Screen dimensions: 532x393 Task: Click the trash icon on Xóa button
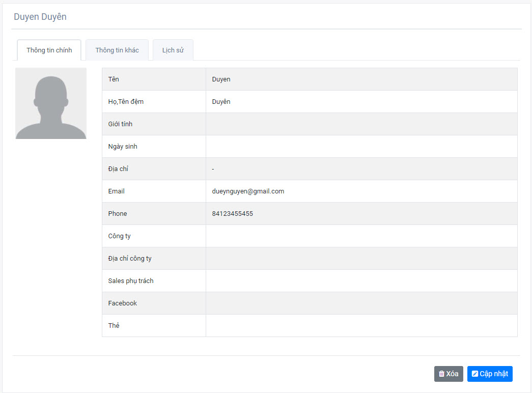[x=441, y=374]
